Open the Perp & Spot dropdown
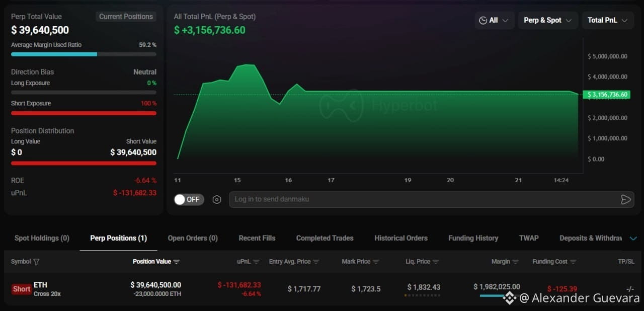 (548, 20)
